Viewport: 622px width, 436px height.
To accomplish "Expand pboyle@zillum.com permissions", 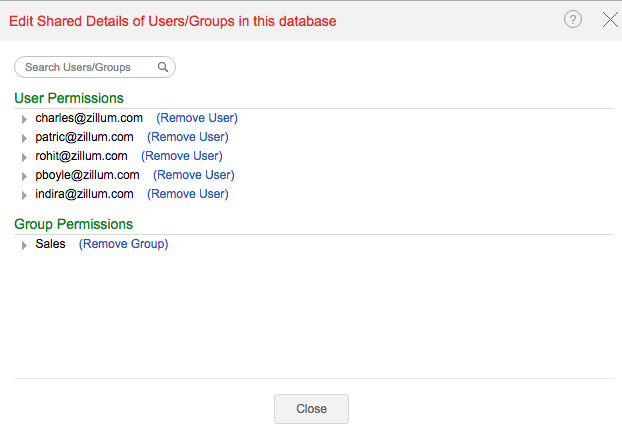I will [x=24, y=176].
